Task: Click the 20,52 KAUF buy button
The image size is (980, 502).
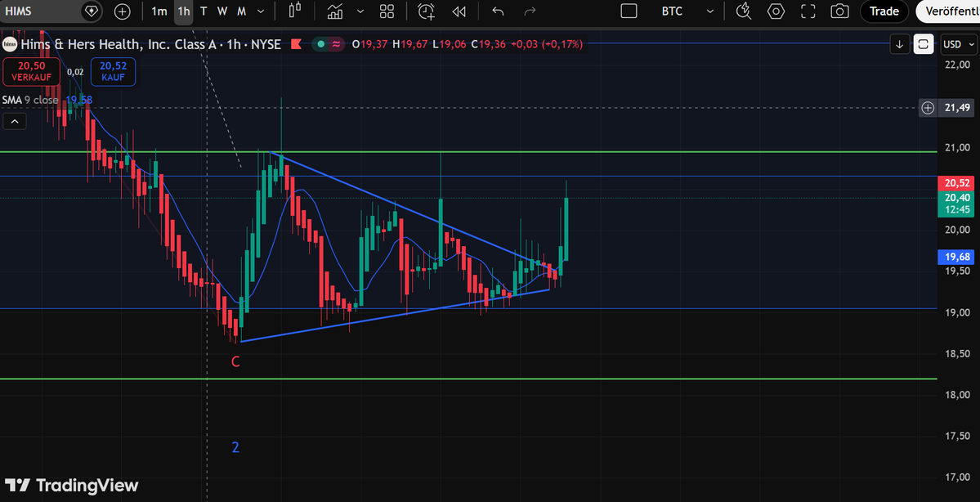Action: pyautogui.click(x=113, y=71)
